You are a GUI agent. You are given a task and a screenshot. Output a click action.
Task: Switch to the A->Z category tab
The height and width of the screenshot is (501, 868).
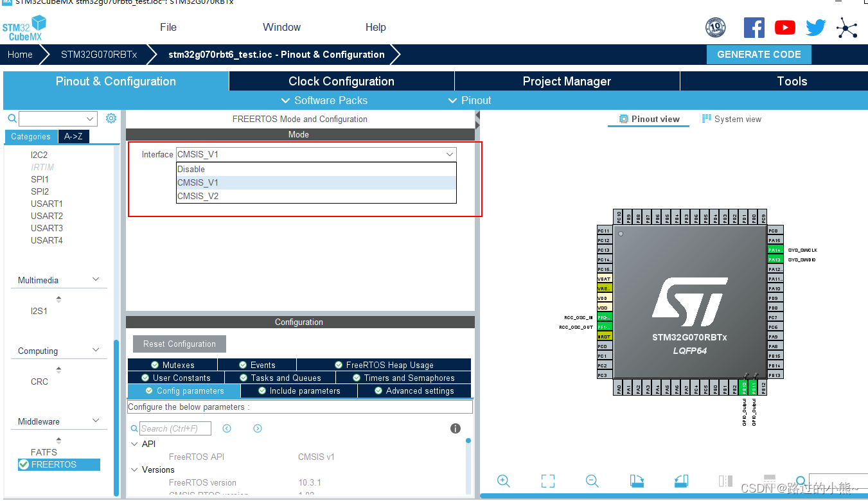tap(73, 136)
